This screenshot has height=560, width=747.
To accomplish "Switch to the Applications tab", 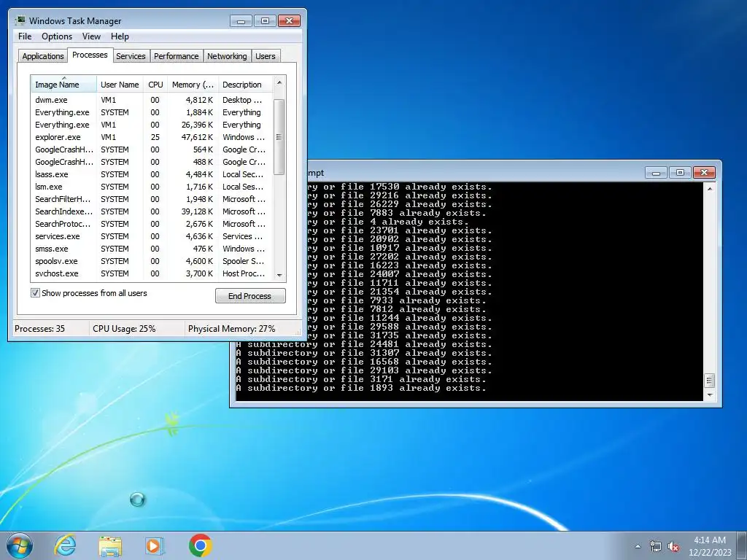I will pos(43,55).
